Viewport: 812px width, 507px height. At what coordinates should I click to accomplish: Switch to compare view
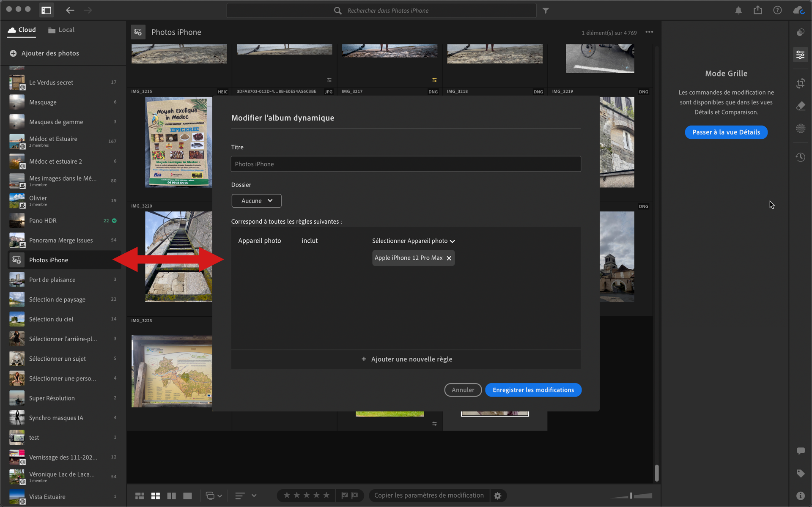pos(172,496)
